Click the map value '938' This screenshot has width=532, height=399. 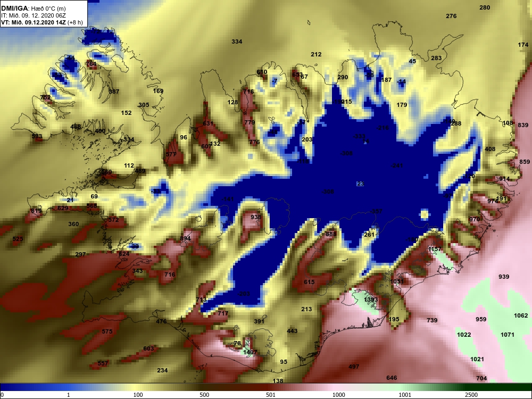[256, 218]
